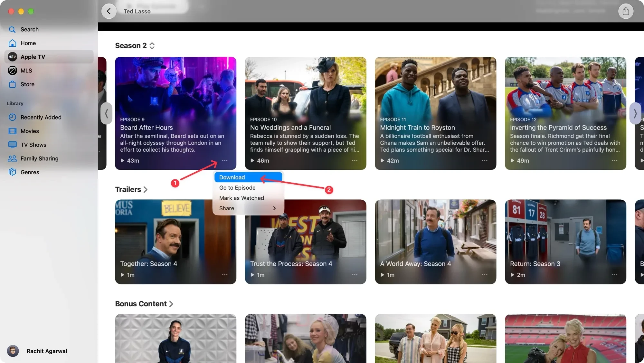
Task: Play Episode 12 (49m) button
Action: point(519,160)
